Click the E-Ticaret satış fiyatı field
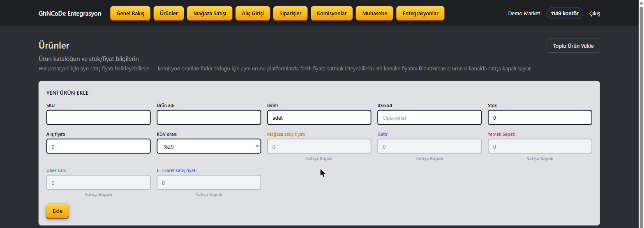 point(209,182)
